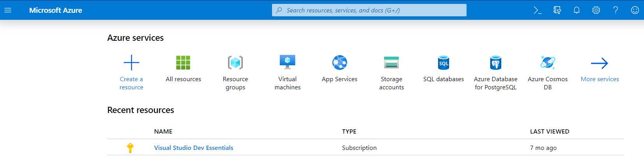This screenshot has height=160, width=644.
Task: Click the More services arrow icon
Action: click(x=600, y=63)
